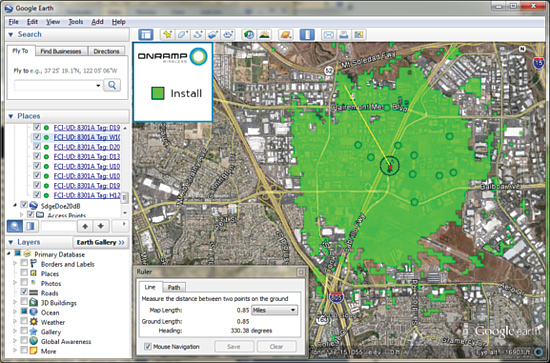This screenshot has height=363, width=550.
Task: Open the historical imagery clock icon
Action: [249, 34]
